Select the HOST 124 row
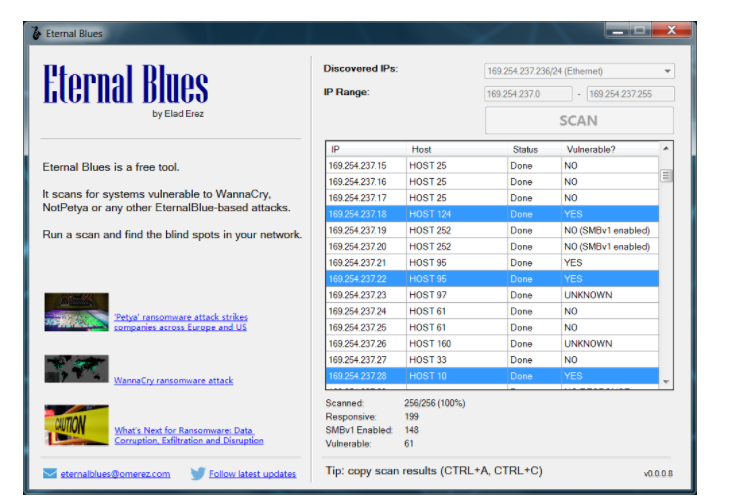This screenshot has height=500, width=732. [493, 214]
